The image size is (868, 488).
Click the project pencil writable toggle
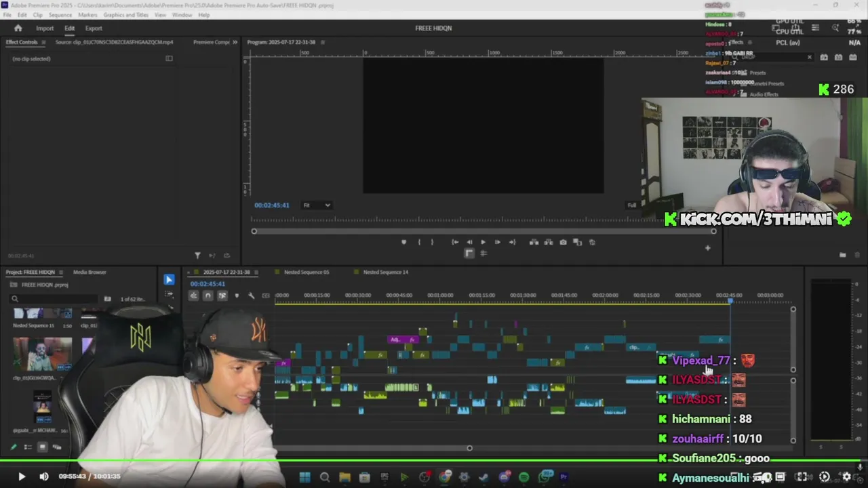tap(14, 447)
